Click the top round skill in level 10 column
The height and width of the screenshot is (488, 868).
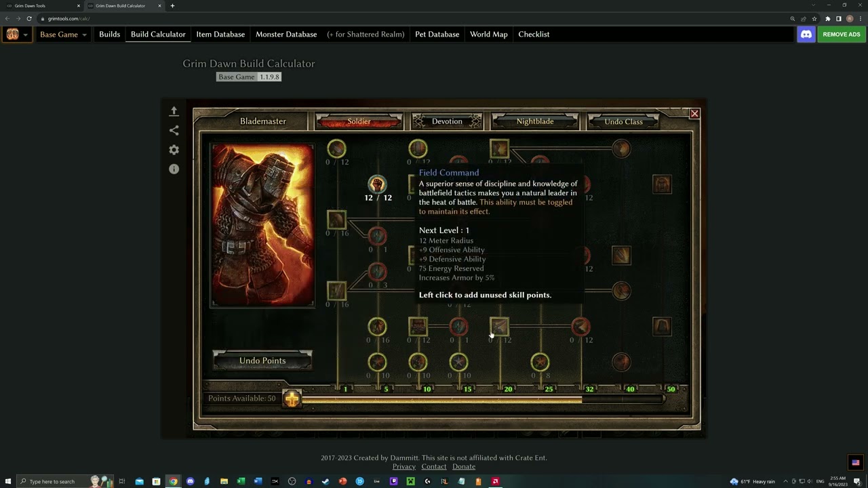click(x=418, y=148)
